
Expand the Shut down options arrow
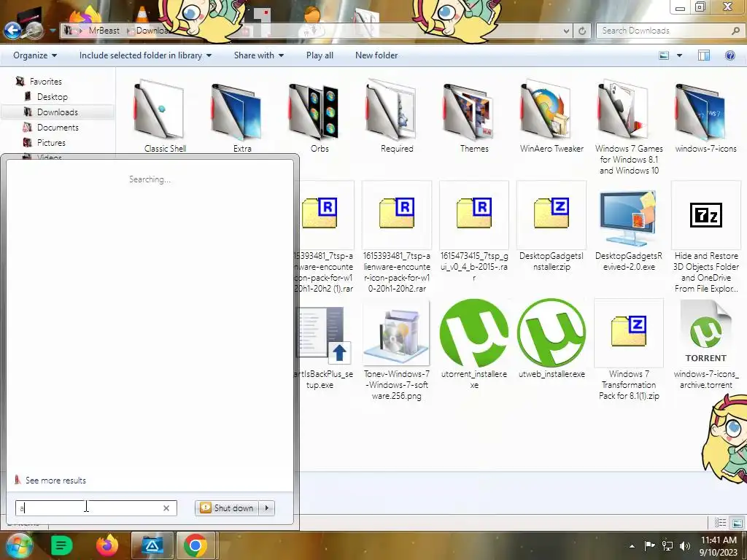click(267, 508)
